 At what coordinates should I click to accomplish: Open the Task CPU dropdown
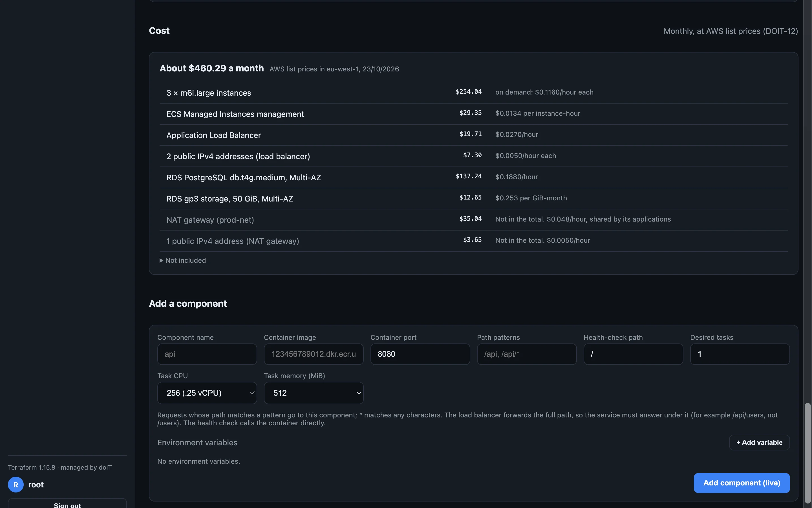[207, 393]
